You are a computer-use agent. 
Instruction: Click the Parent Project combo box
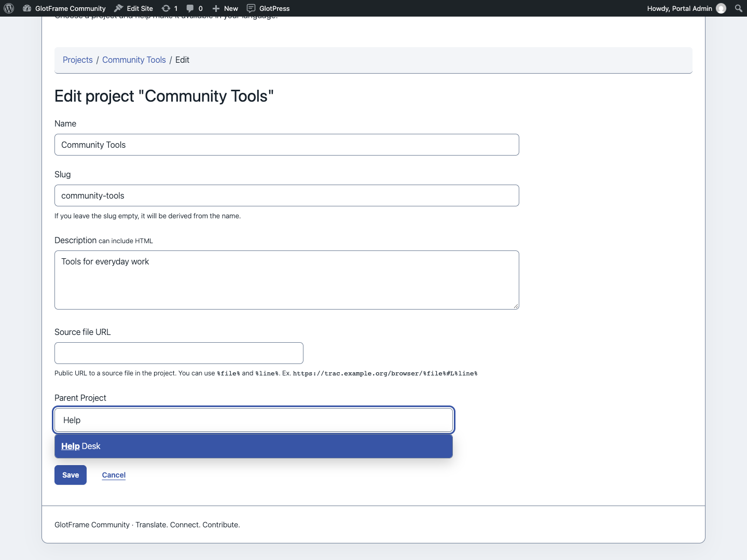coord(254,420)
